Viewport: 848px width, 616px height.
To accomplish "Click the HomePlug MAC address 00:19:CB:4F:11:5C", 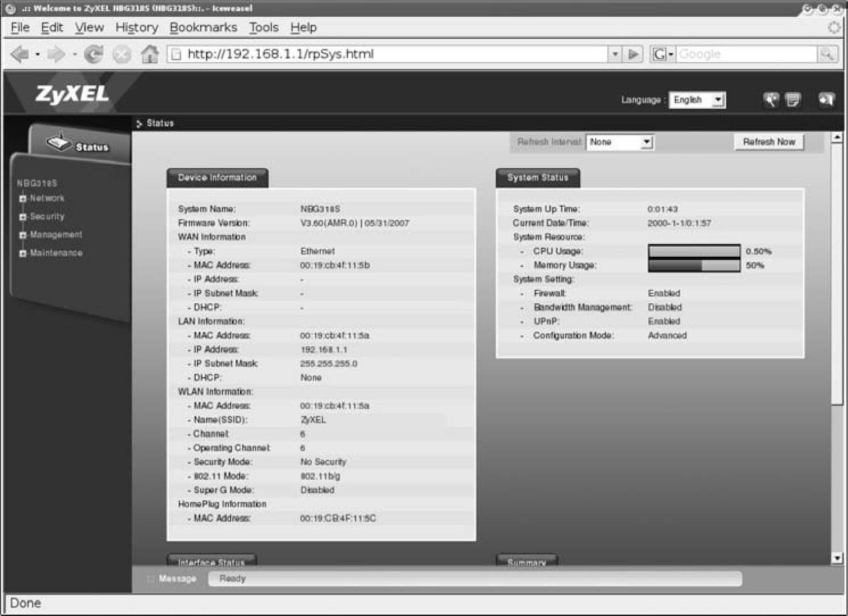I will (x=338, y=518).
